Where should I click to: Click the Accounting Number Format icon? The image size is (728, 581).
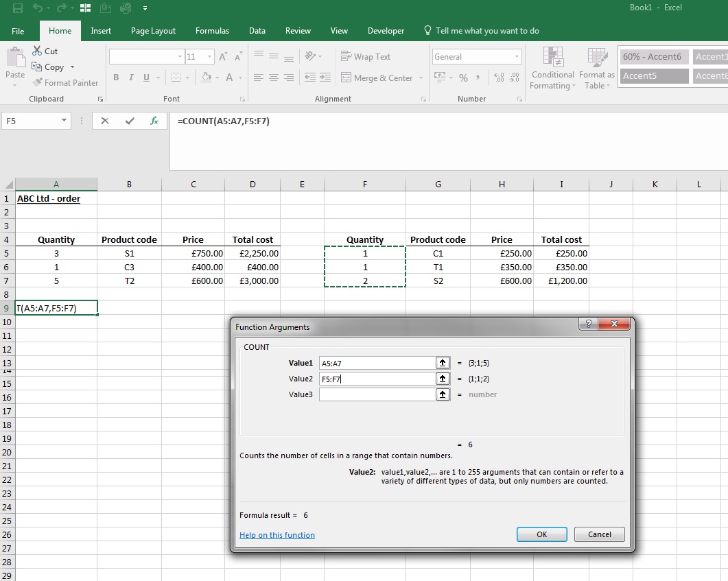pyautogui.click(x=440, y=77)
